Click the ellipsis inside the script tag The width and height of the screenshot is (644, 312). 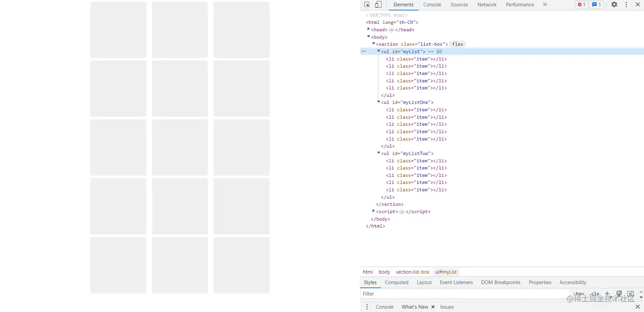pyautogui.click(x=402, y=212)
